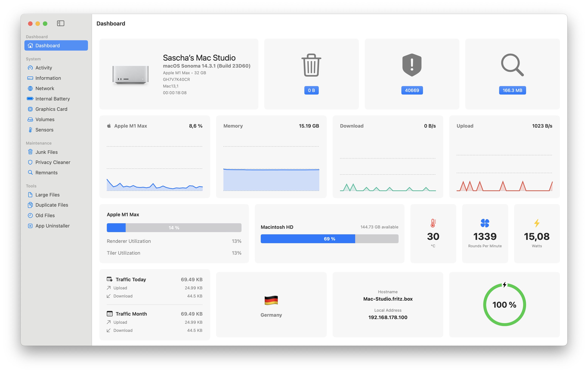Click the yellow lightning power icon
The width and height of the screenshot is (588, 373).
point(537,223)
